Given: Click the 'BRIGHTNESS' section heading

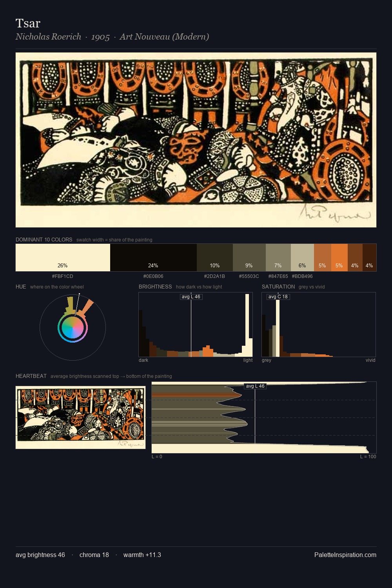Looking at the screenshot, I should click(x=155, y=287).
